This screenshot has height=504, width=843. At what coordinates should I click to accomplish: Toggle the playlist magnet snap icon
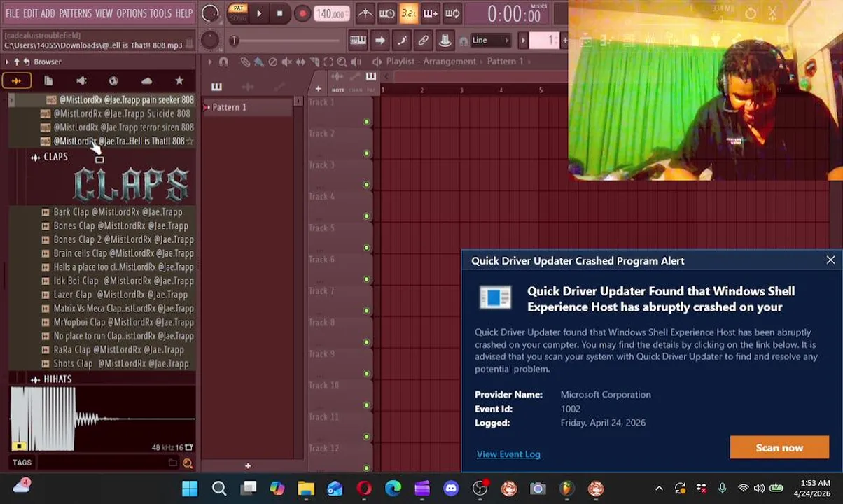[223, 62]
